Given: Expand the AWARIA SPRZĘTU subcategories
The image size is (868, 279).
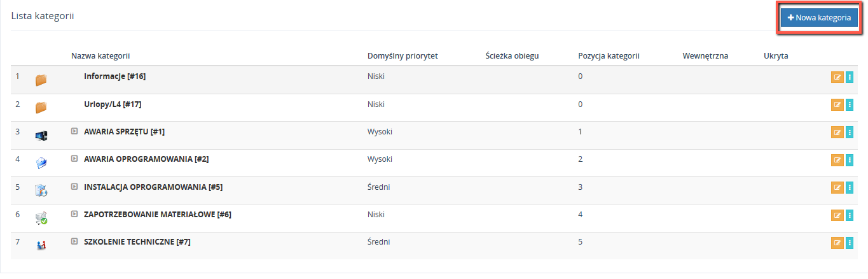Looking at the screenshot, I should point(74,131).
